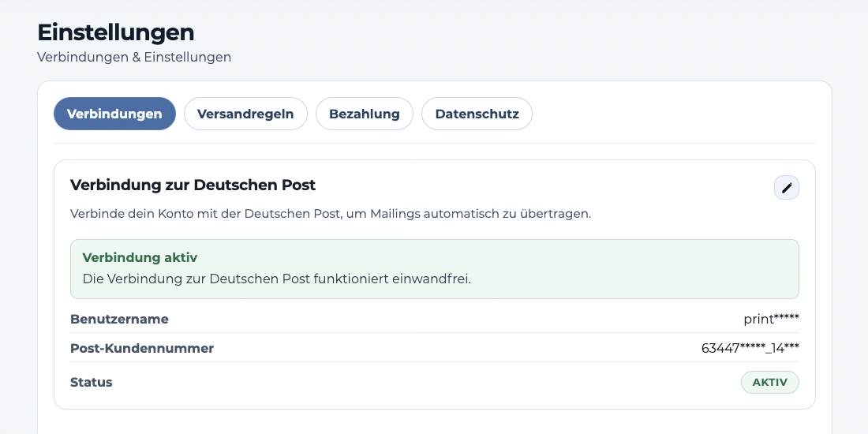
Task: Open the Versandregeln tab
Action: tap(245, 114)
